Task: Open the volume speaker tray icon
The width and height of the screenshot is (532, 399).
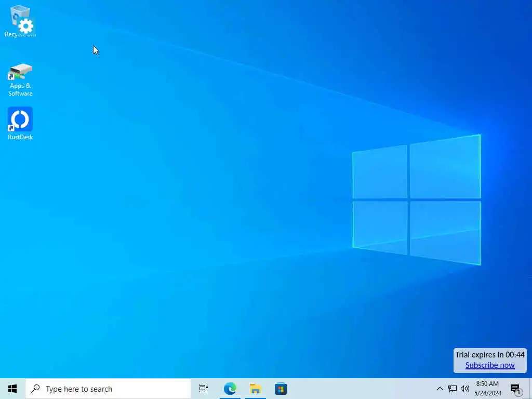Action: click(465, 389)
